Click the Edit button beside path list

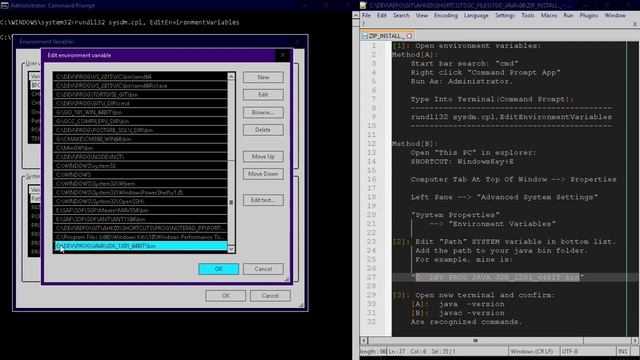coord(263,95)
